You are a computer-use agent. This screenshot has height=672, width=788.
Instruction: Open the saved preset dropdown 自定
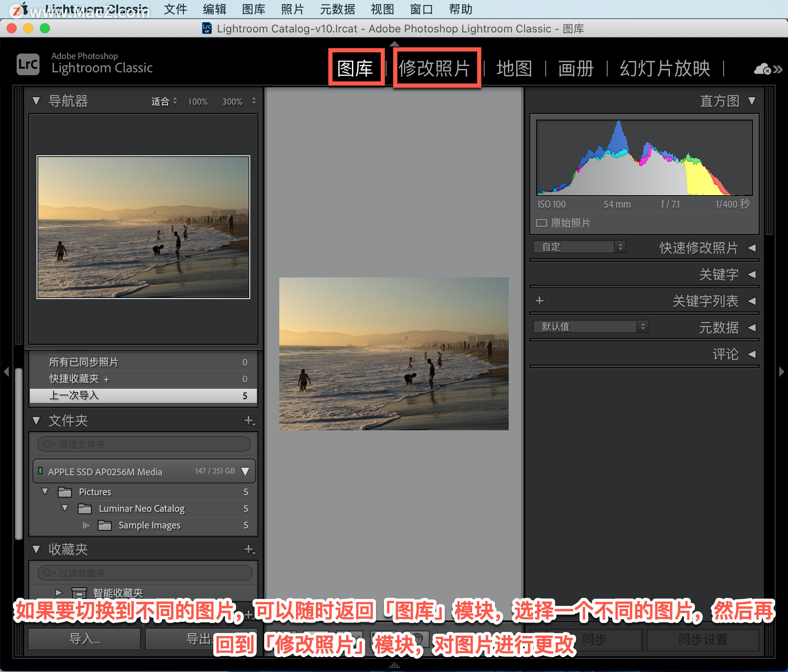579,247
